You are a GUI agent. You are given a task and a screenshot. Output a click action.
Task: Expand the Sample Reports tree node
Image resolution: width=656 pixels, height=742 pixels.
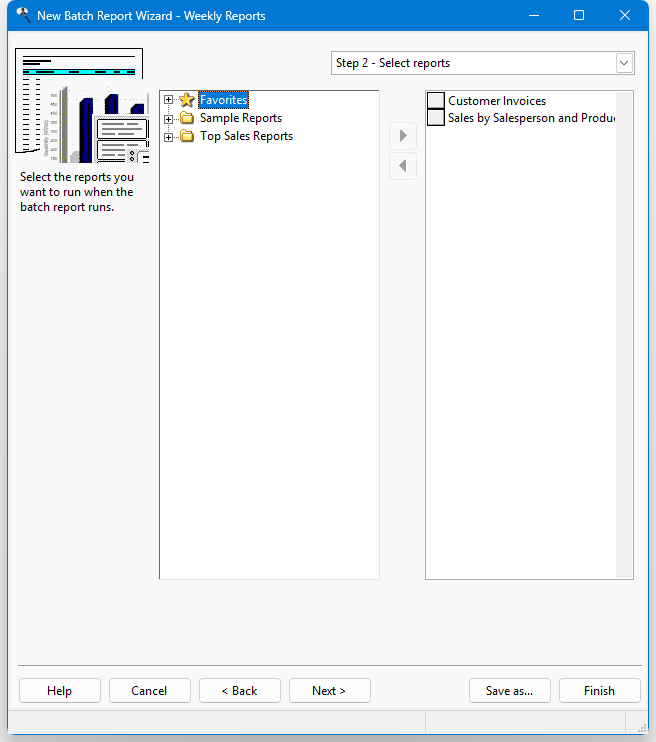pyautogui.click(x=169, y=118)
